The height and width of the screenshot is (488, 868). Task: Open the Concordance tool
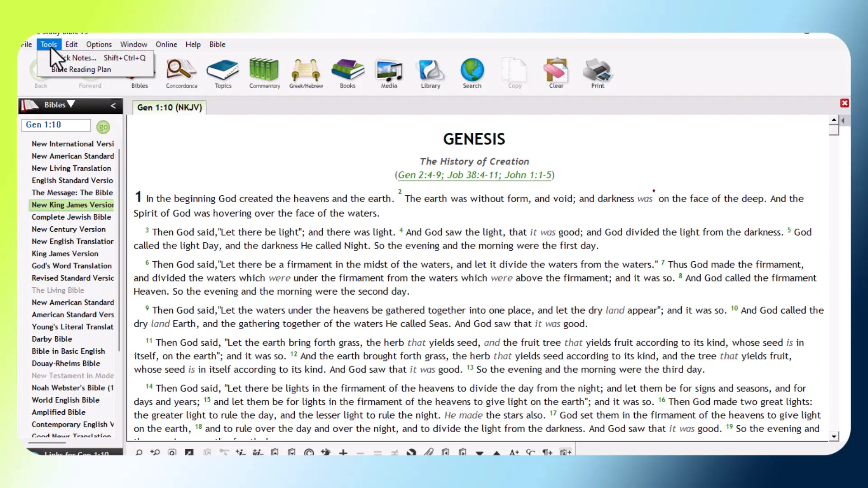tap(181, 74)
